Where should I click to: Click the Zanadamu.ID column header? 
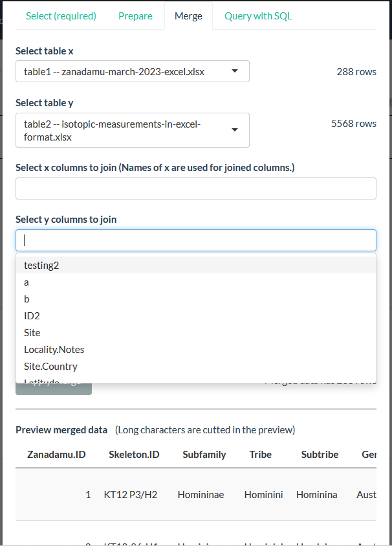point(56,454)
